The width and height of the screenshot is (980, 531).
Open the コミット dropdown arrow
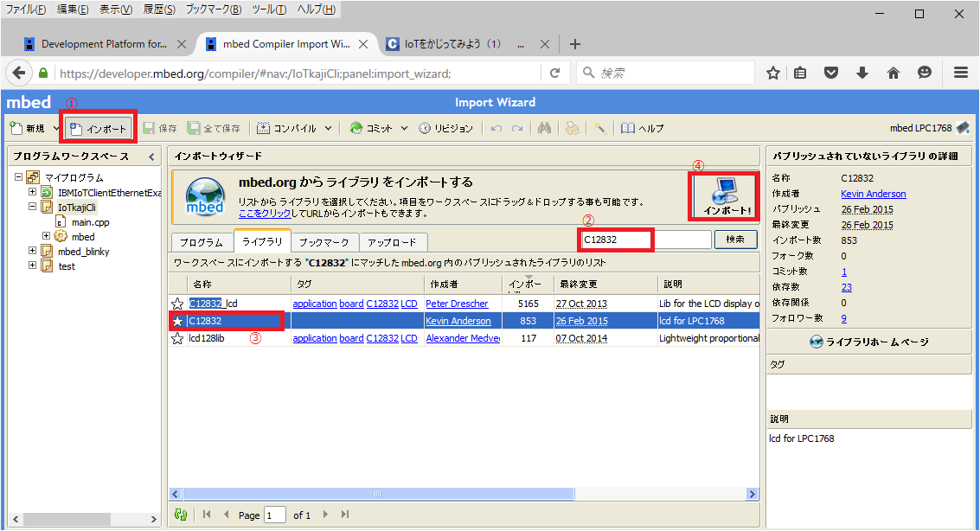(405, 129)
